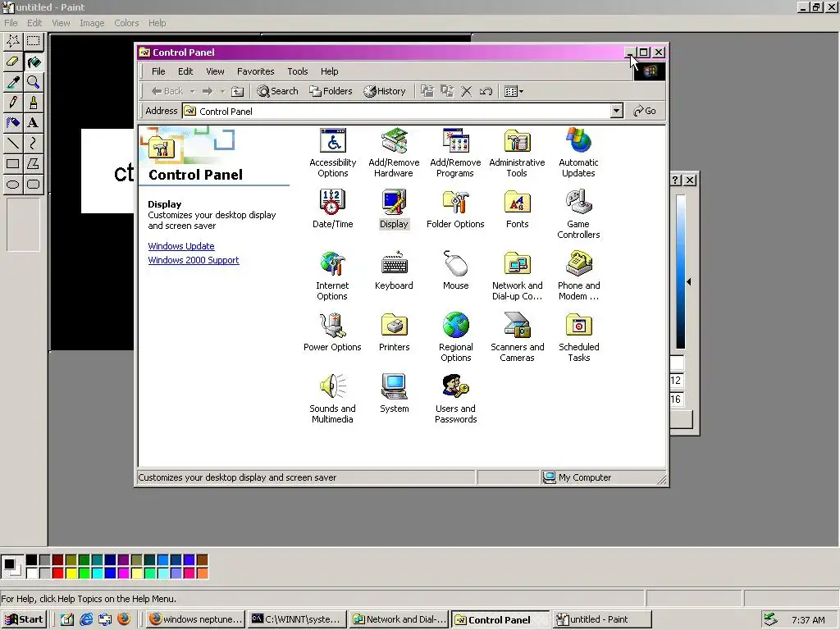Select the Pick Color eyedropper in Paint
The image size is (840, 630).
pos(13,82)
